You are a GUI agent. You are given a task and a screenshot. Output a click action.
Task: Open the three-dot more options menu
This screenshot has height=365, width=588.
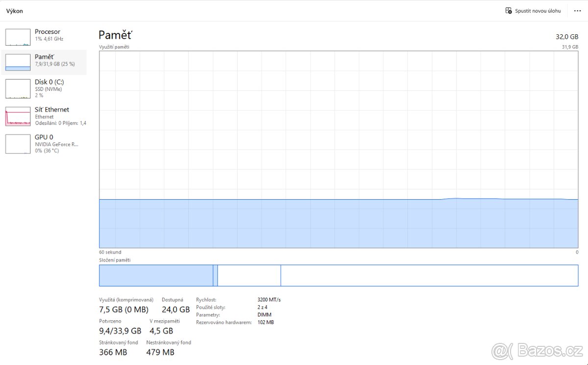point(577,10)
